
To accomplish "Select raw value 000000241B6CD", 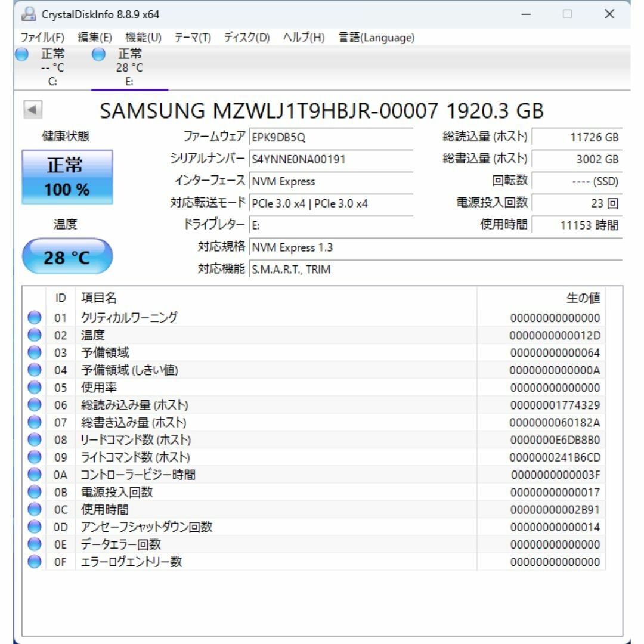I will (555, 457).
